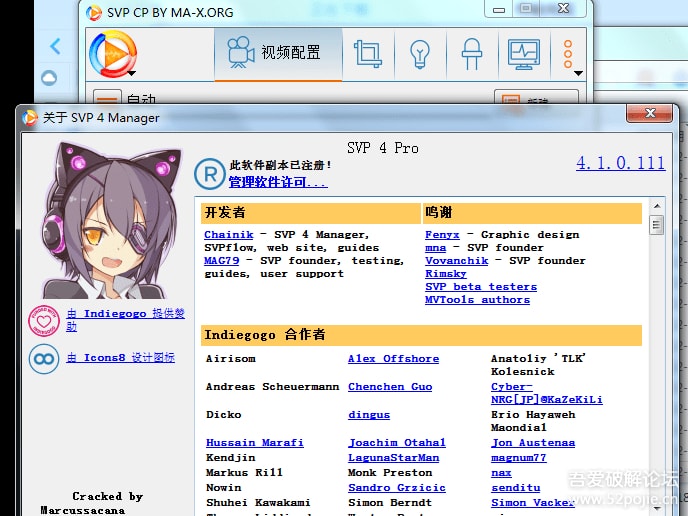Open the Fenyx graphic design link
The image size is (688, 516).
[442, 235]
